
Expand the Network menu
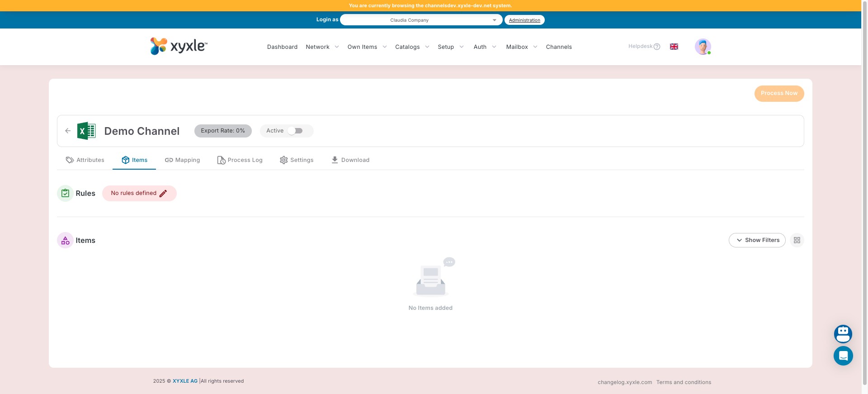322,47
